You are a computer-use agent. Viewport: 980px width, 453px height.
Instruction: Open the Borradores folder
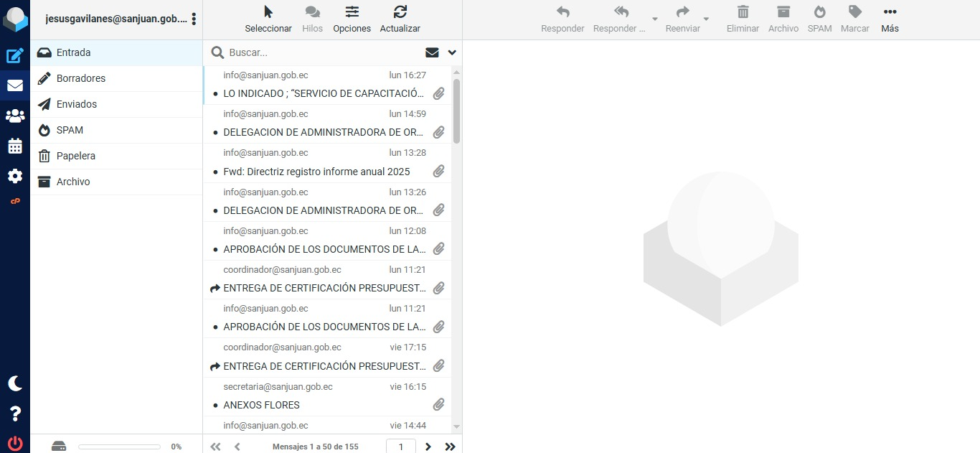(81, 78)
